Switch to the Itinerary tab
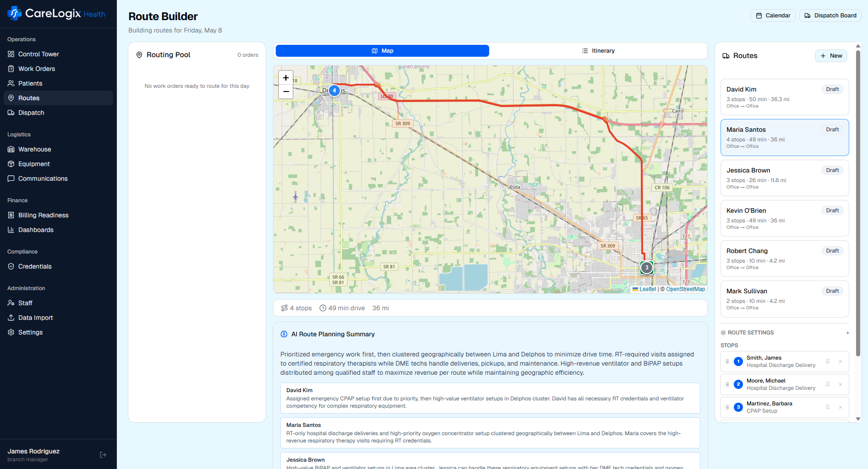The height and width of the screenshot is (469, 868). (598, 51)
